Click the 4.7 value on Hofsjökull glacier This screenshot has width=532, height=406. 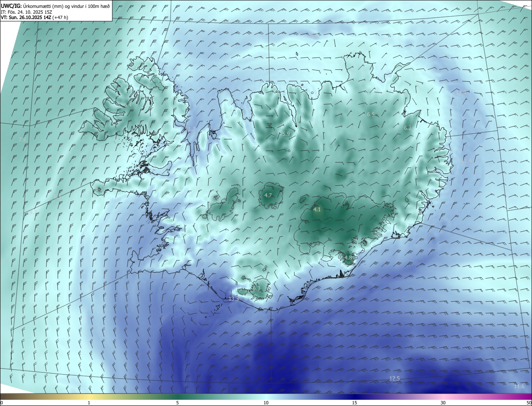pos(268,195)
